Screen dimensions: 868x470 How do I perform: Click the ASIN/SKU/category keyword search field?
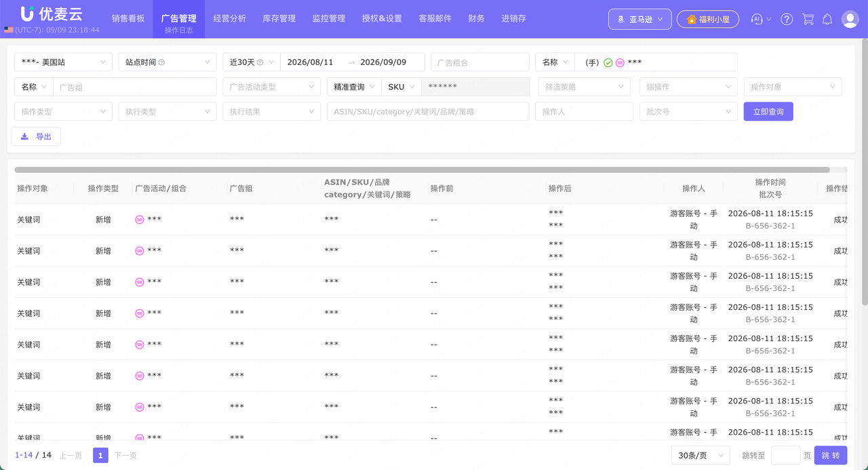(x=428, y=111)
